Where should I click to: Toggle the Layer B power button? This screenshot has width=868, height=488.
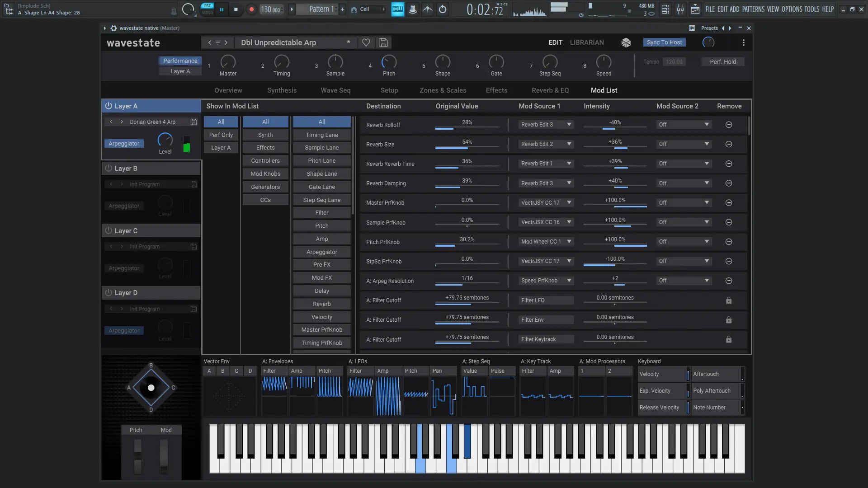(x=108, y=168)
